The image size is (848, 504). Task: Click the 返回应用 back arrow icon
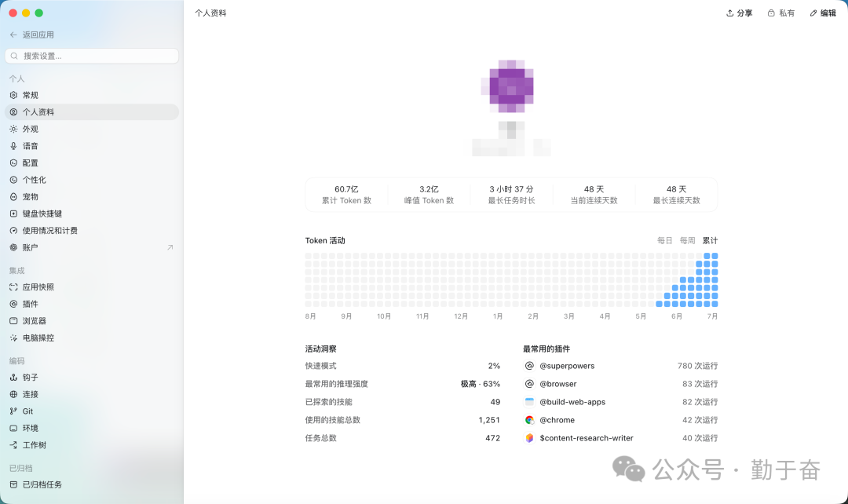tap(13, 35)
